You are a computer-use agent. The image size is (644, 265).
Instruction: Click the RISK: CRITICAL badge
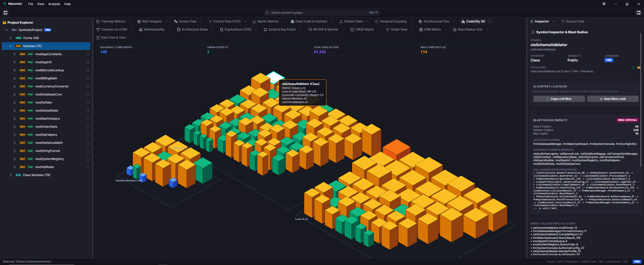tap(627, 120)
